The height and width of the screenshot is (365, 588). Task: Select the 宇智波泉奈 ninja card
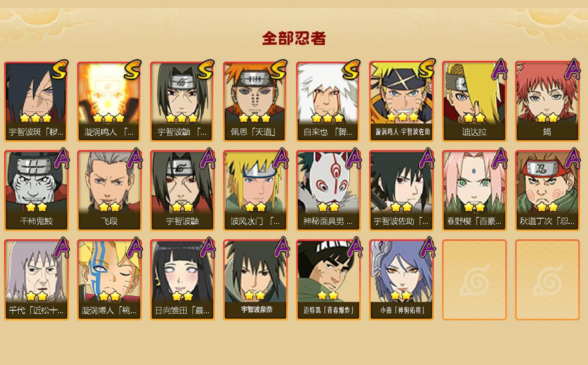click(255, 280)
